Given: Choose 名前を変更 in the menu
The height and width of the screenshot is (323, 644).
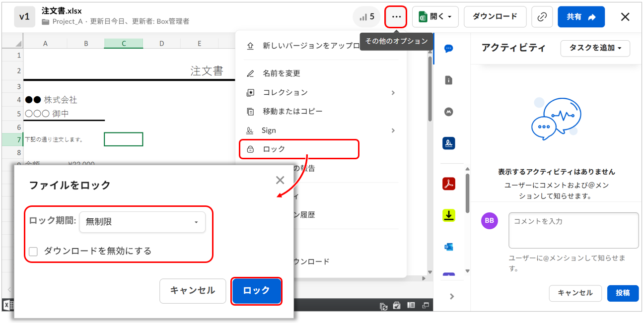Looking at the screenshot, I should pos(282,73).
